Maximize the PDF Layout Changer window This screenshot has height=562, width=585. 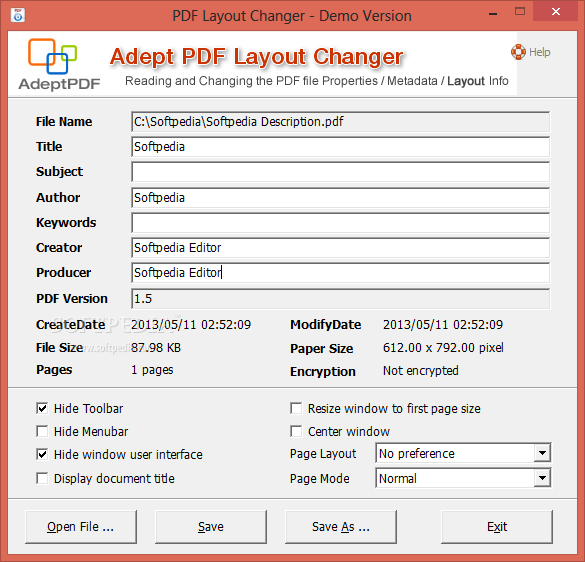click(x=520, y=12)
